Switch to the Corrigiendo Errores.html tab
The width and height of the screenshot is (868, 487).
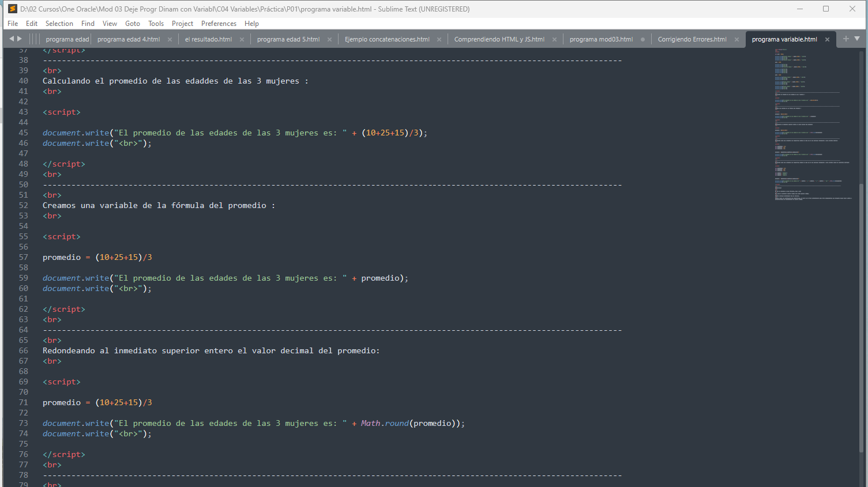tap(692, 39)
